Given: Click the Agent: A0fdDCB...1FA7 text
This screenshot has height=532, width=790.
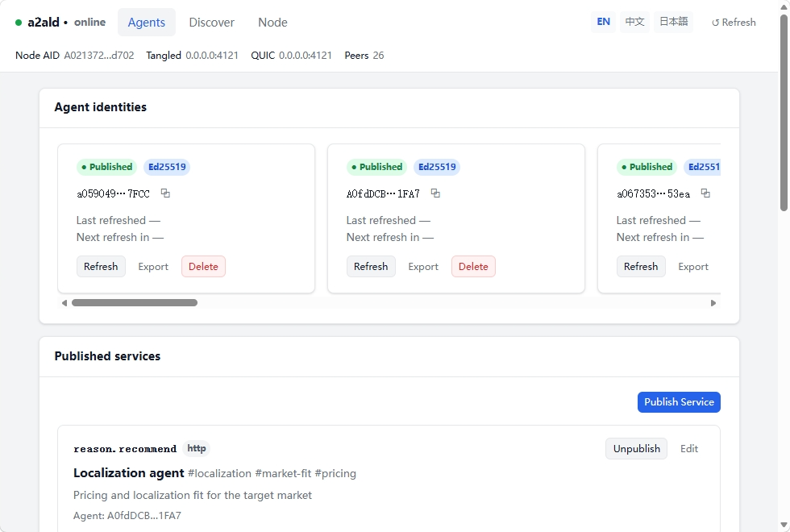Looking at the screenshot, I should click(x=127, y=515).
